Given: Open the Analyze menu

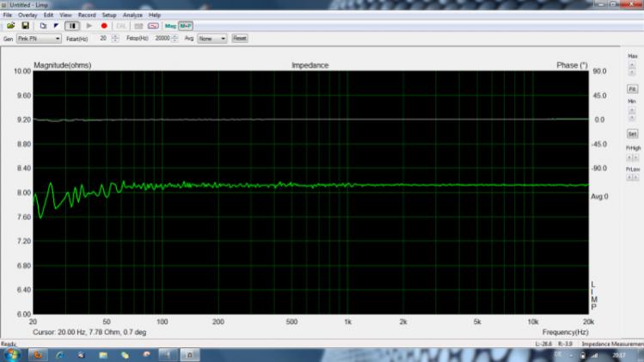Looking at the screenshot, I should pos(132,15).
